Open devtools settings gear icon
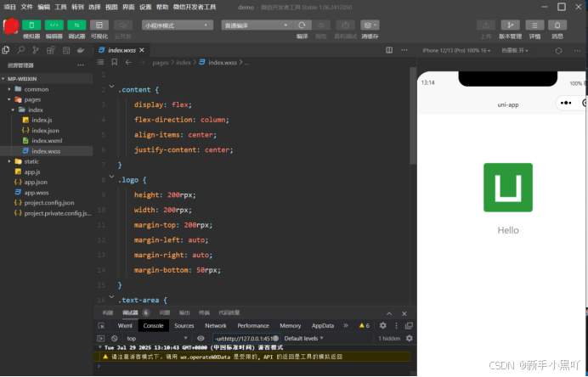 coord(383,326)
